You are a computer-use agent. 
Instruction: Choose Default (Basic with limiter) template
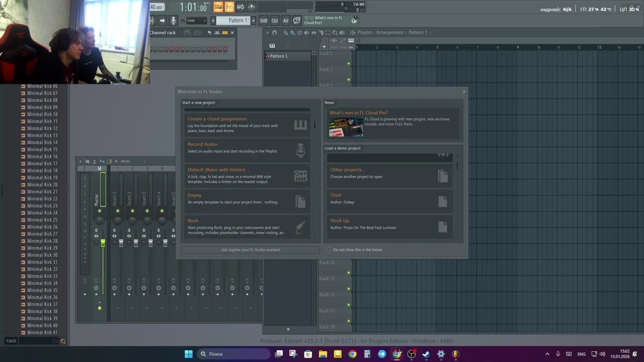tap(247, 176)
